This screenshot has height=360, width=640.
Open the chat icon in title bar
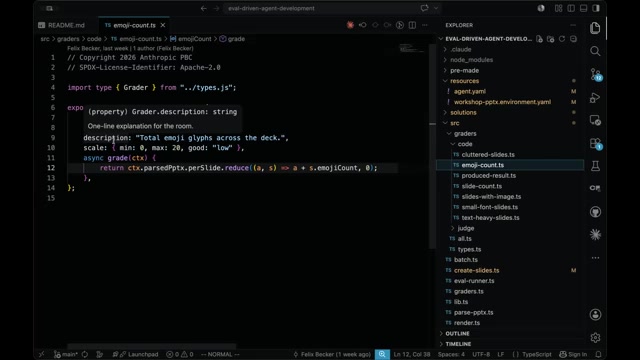coord(424,8)
